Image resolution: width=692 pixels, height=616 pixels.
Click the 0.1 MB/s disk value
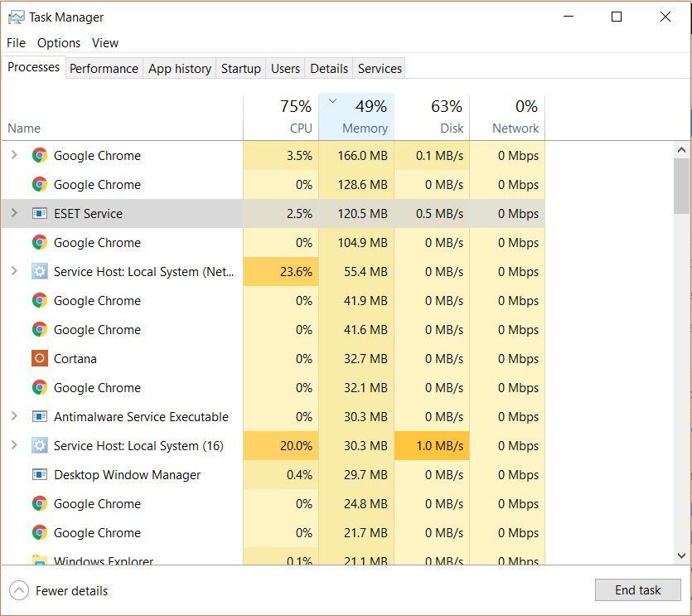click(439, 155)
